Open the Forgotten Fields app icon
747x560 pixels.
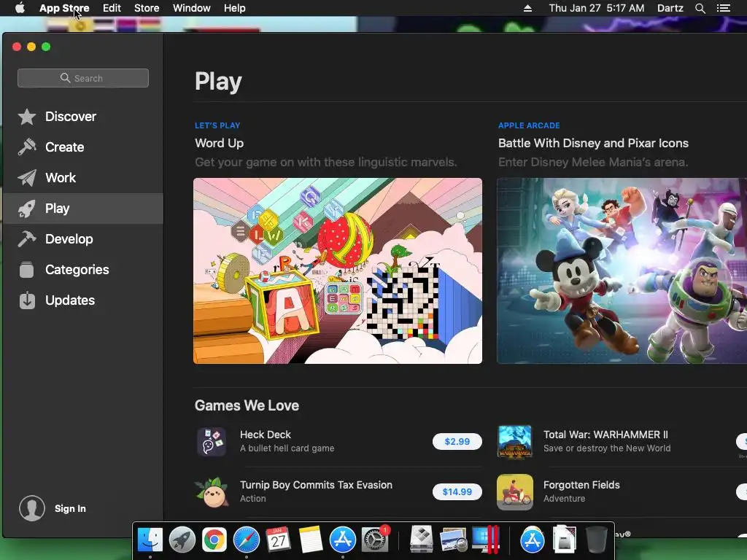(x=514, y=492)
